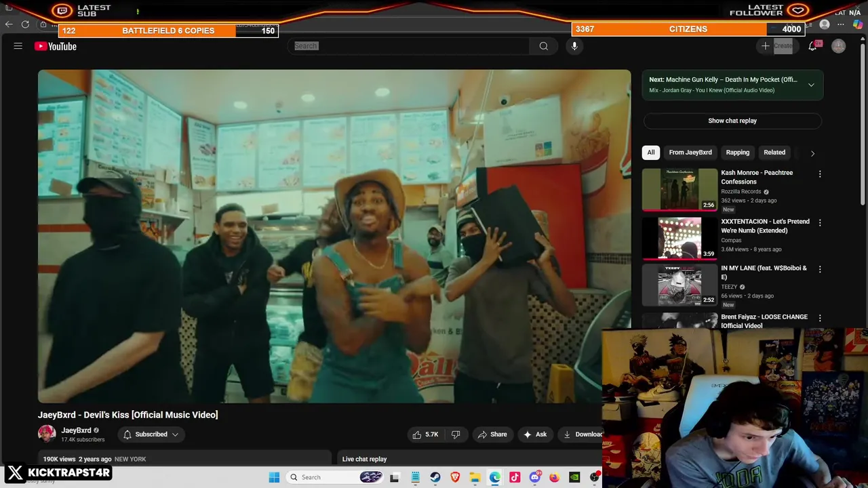Viewport: 868px width, 488px height.
Task: Open Steam from the taskbar
Action: pyautogui.click(x=435, y=477)
